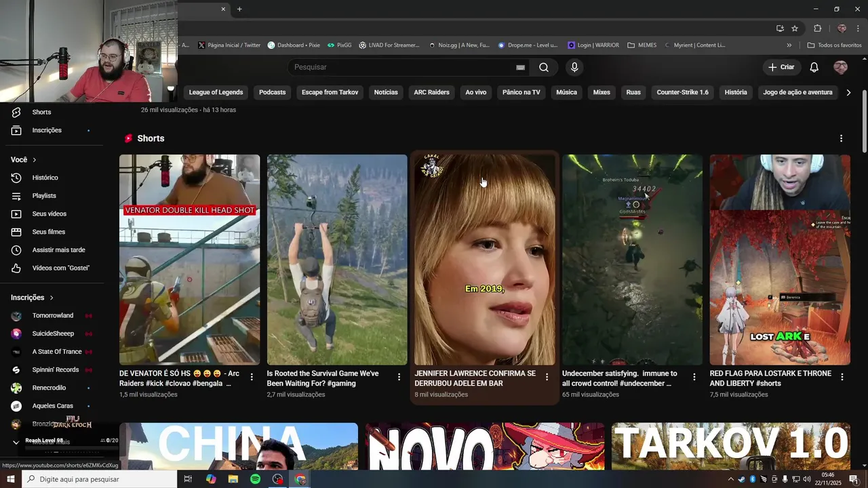The width and height of the screenshot is (868, 488).
Task: Open Login | WARRIOR bookmark
Action: [x=593, y=45]
